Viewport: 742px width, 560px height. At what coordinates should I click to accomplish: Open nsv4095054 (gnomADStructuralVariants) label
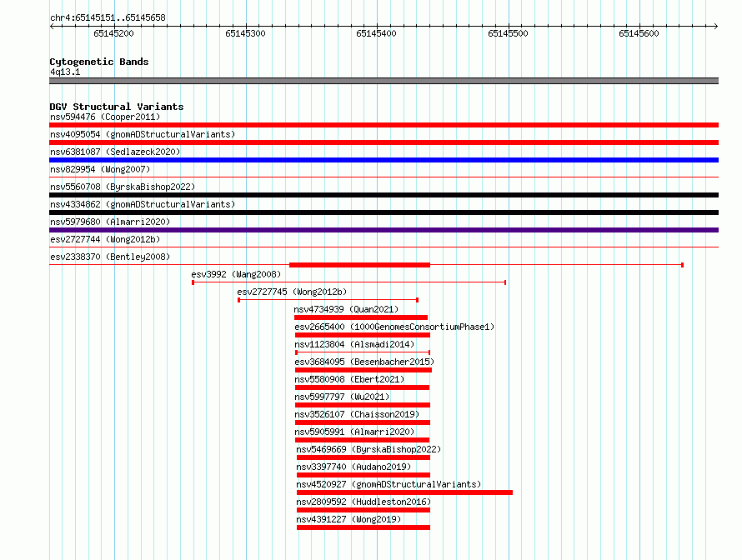[x=143, y=134]
